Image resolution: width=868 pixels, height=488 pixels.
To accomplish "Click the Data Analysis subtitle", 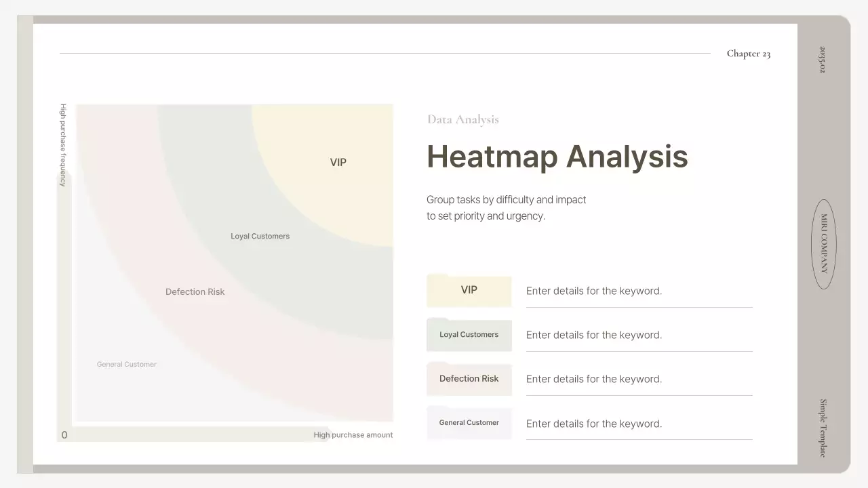I will click(x=462, y=120).
